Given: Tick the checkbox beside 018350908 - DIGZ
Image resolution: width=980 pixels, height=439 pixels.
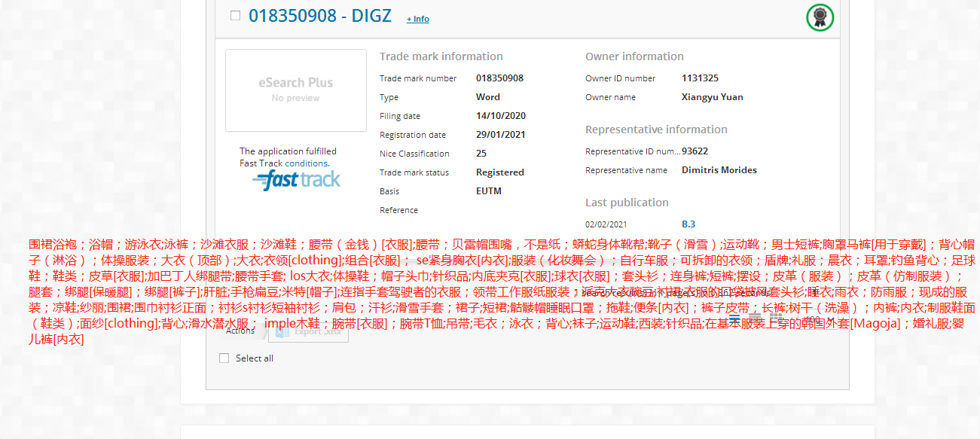Looking at the screenshot, I should coord(235,16).
